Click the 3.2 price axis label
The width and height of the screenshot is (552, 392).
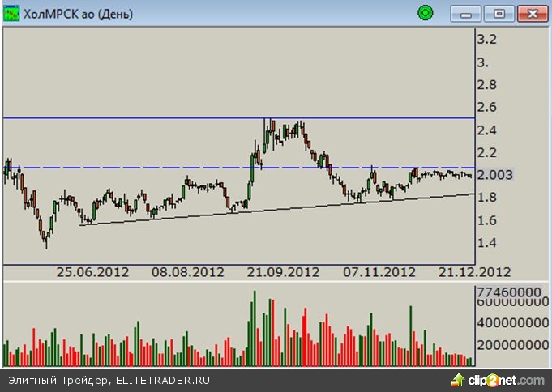click(486, 40)
